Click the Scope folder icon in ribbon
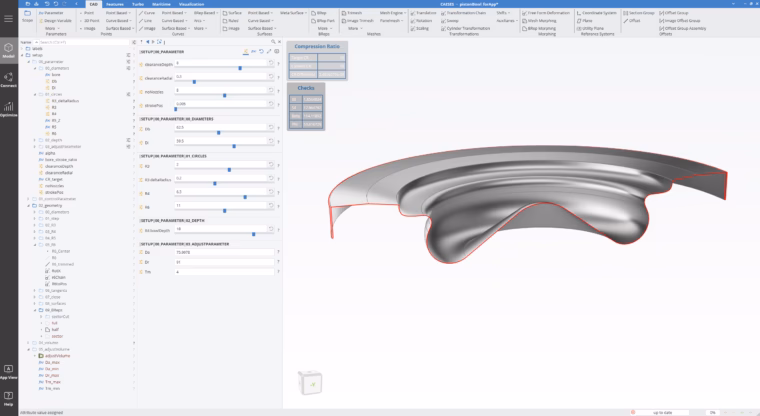 point(27,14)
